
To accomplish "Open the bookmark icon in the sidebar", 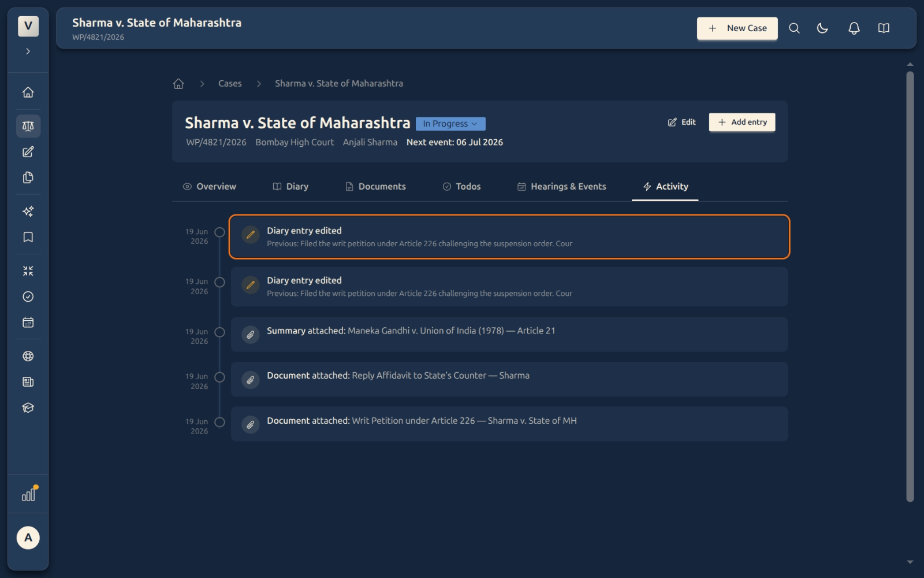I will tap(28, 237).
